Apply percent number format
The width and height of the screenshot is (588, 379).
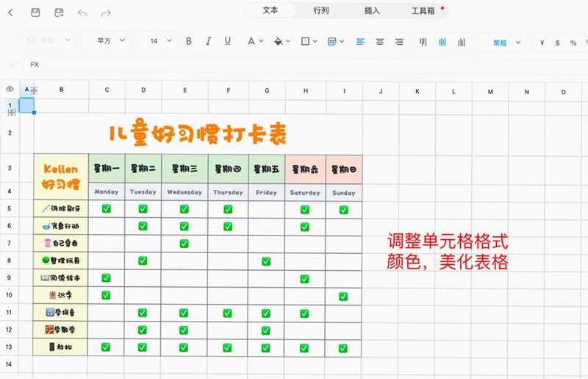pyautogui.click(x=573, y=43)
